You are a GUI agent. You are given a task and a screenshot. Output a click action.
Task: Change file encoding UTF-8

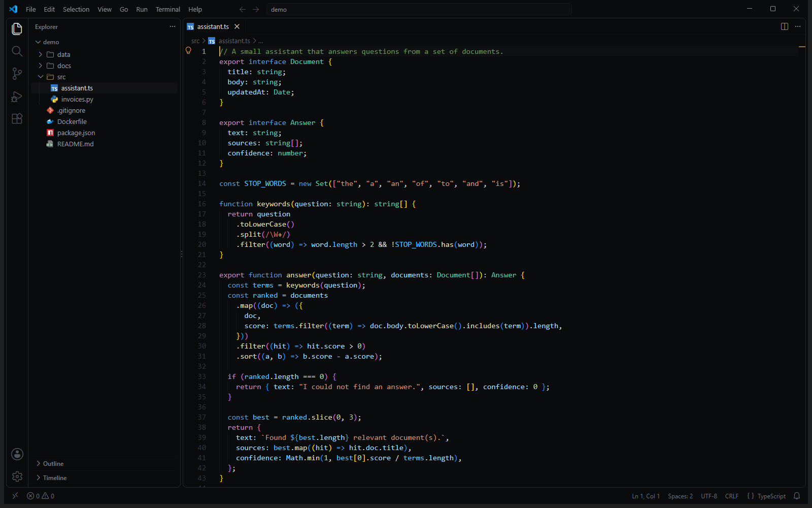709,496
